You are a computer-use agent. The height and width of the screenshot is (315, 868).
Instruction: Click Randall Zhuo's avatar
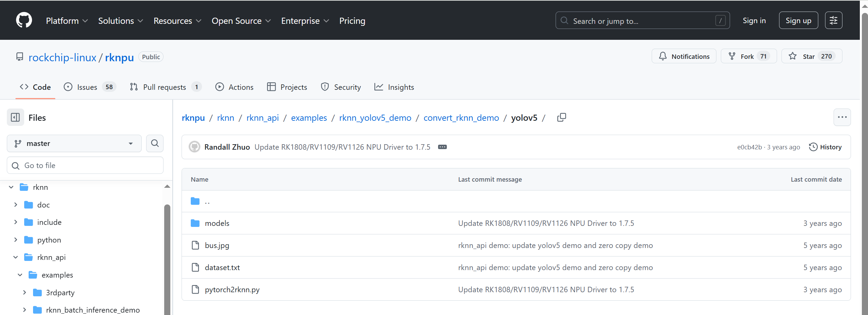tap(195, 147)
